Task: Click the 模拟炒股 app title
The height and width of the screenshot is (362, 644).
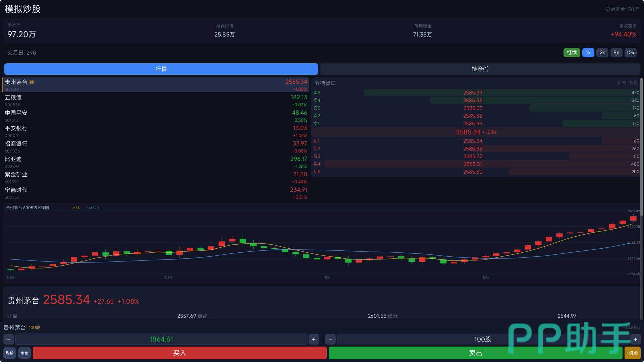Action: [23, 9]
